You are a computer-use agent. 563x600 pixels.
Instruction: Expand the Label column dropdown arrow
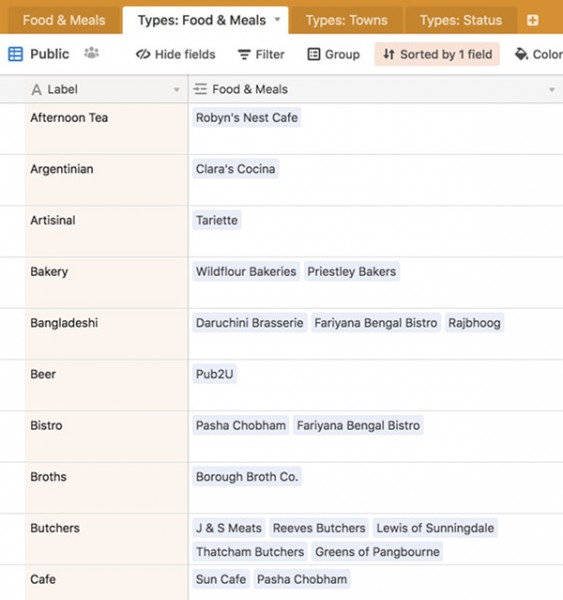tap(176, 90)
